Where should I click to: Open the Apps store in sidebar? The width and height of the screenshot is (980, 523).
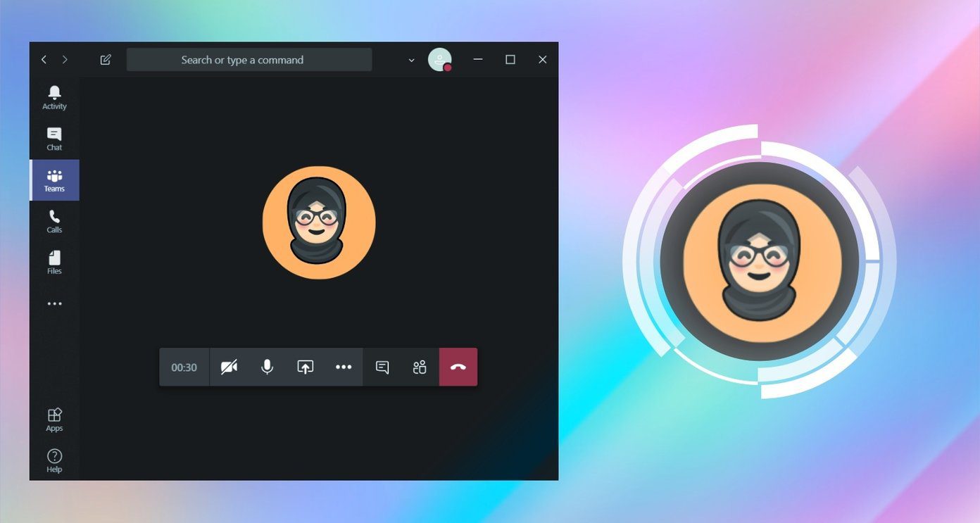point(54,420)
